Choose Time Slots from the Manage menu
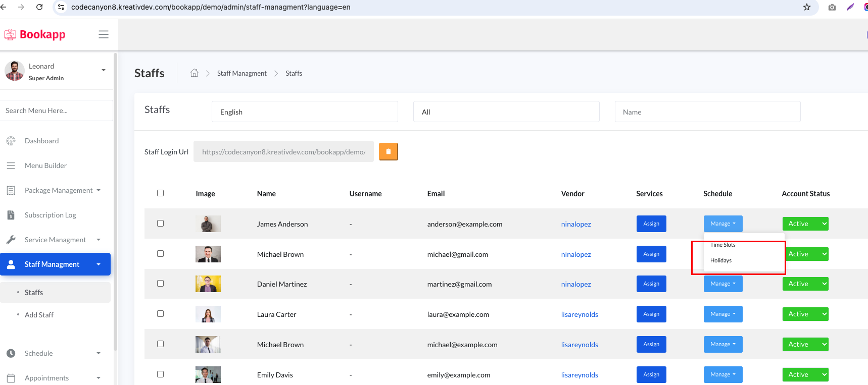Image resolution: width=868 pixels, height=385 pixels. pyautogui.click(x=723, y=245)
